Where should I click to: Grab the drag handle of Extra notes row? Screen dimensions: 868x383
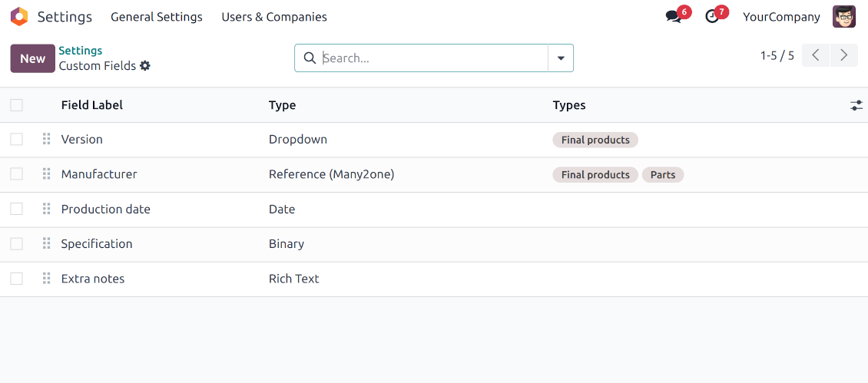(x=47, y=279)
